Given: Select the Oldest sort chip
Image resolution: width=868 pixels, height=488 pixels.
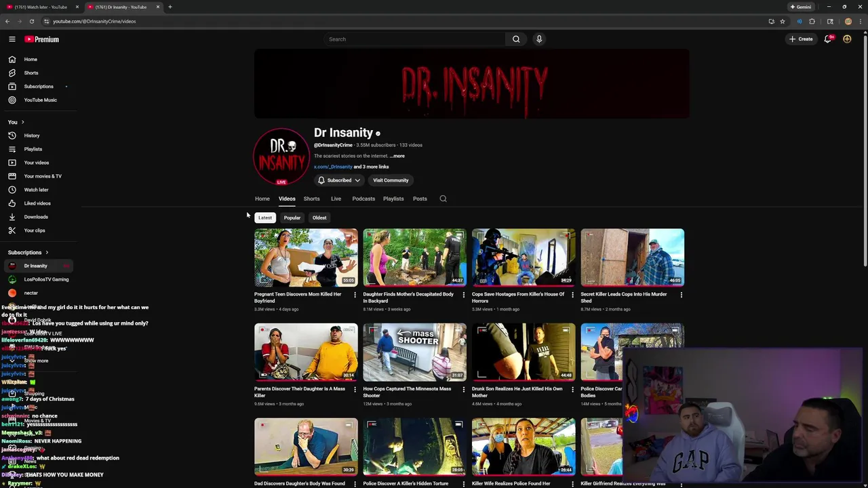Looking at the screenshot, I should (319, 218).
